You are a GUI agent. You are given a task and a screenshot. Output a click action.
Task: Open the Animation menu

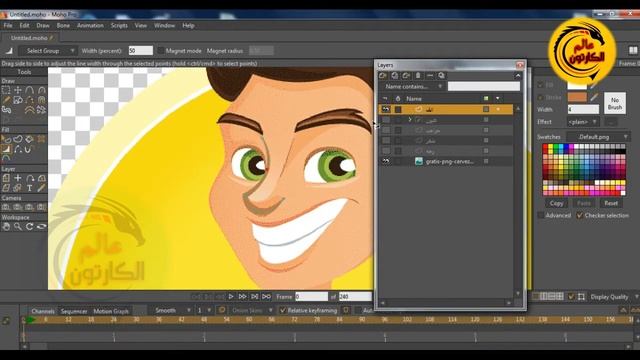(90, 25)
